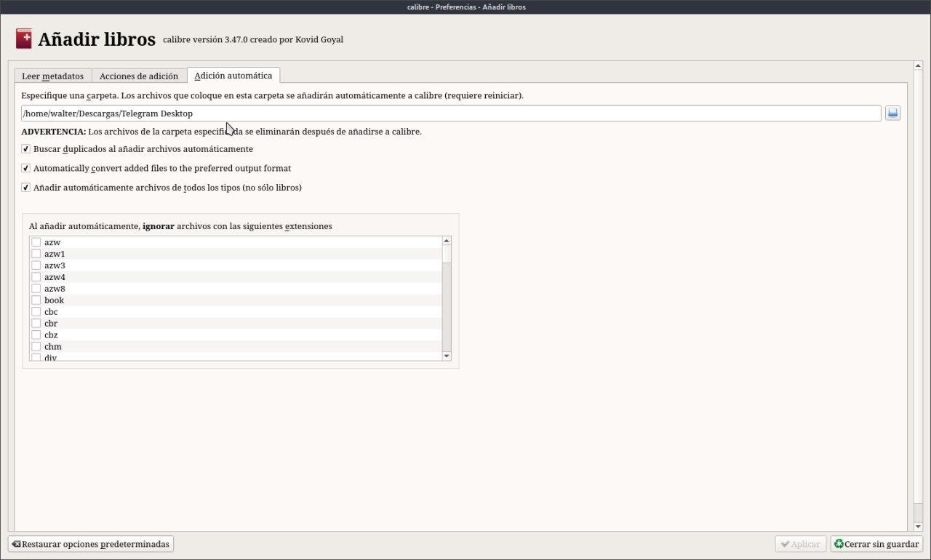
Task: Check the azw1 extension checkbox
Action: (x=36, y=254)
